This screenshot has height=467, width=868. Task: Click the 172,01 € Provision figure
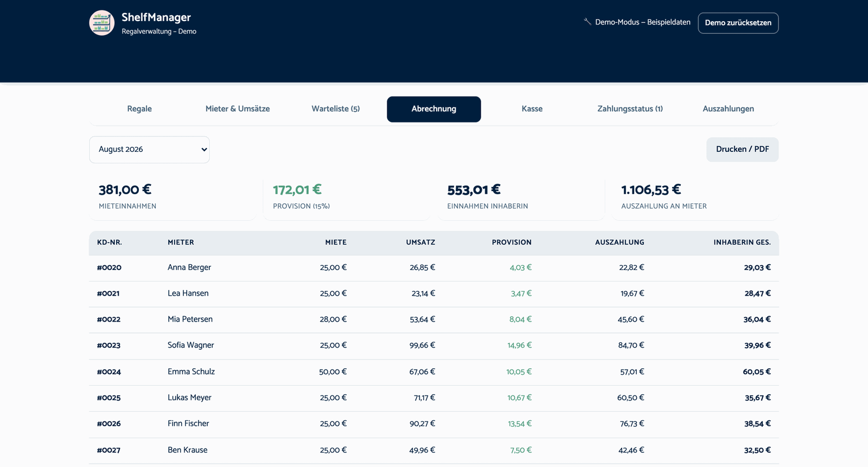coord(297,190)
